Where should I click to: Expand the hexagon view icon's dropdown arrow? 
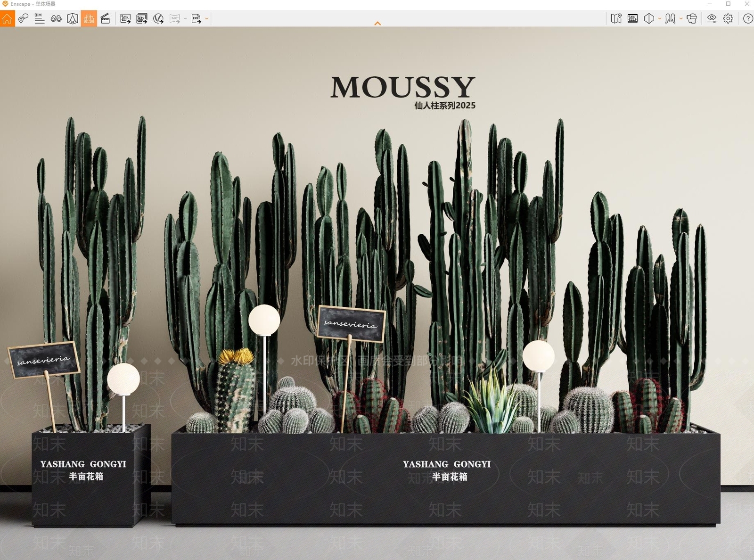pyautogui.click(x=660, y=19)
